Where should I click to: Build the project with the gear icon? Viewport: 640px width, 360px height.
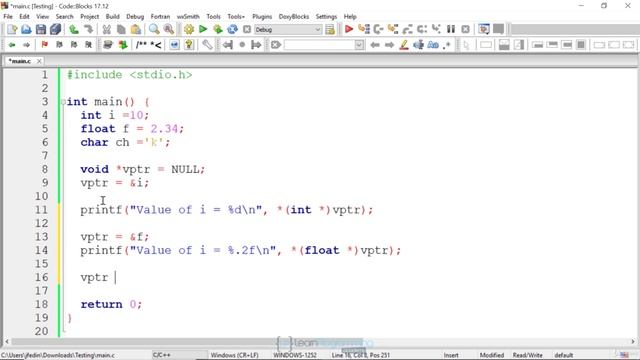tap(189, 29)
